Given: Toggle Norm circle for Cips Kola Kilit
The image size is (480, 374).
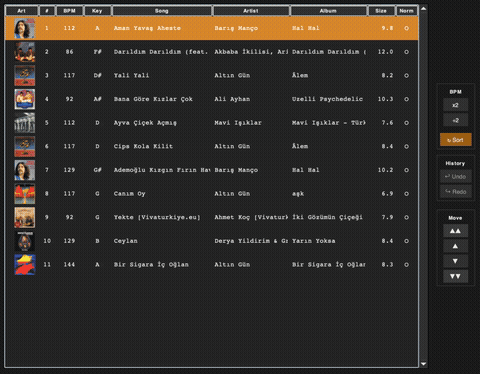Looking at the screenshot, I should [x=406, y=146].
